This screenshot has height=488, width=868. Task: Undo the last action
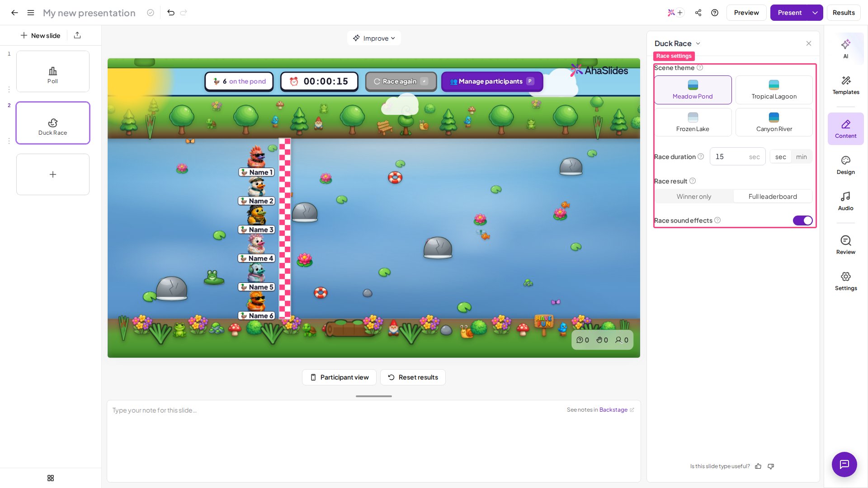coord(171,13)
